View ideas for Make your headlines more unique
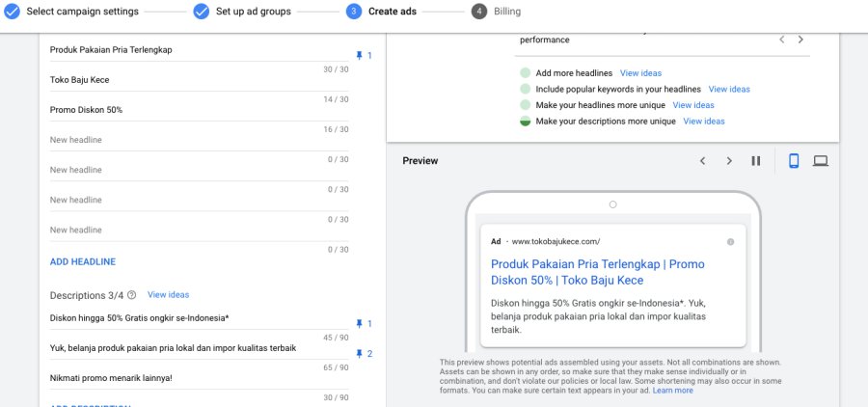The width and height of the screenshot is (868, 407). (x=693, y=105)
